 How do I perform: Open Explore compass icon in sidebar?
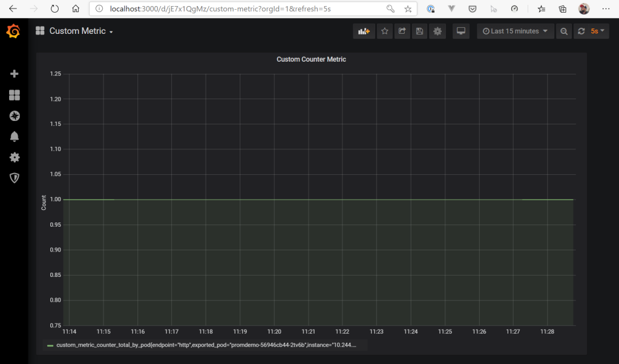tap(15, 115)
